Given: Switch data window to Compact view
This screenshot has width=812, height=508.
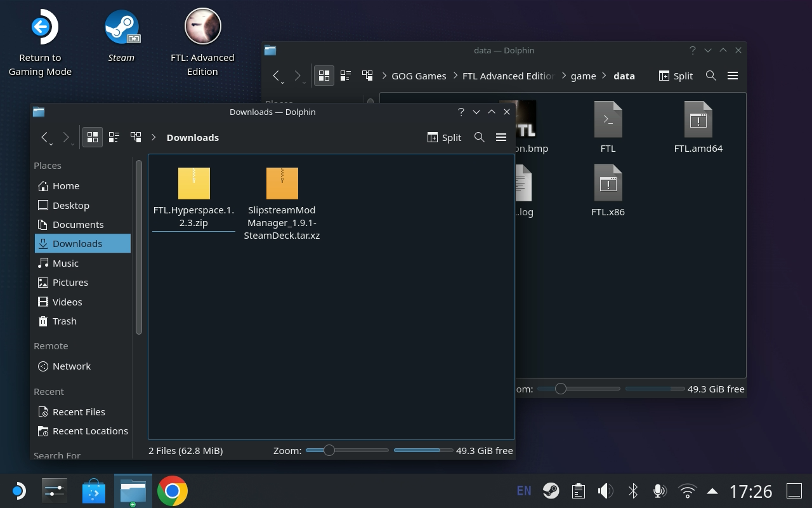Looking at the screenshot, I should 346,76.
